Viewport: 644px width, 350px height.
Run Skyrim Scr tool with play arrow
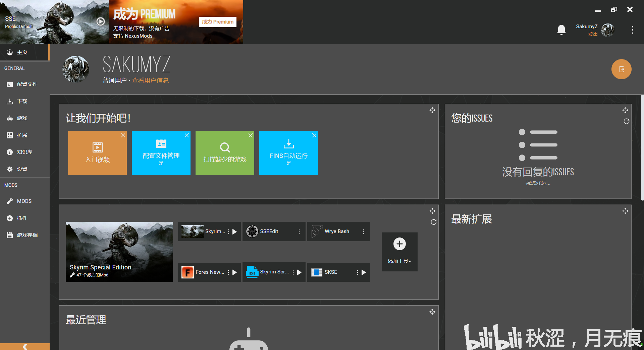coord(299,272)
